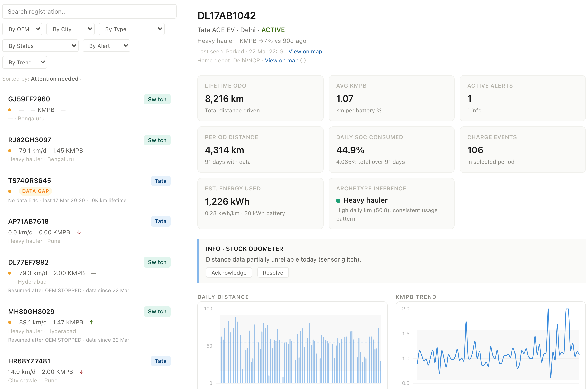Open Last seen View on map link

click(305, 52)
